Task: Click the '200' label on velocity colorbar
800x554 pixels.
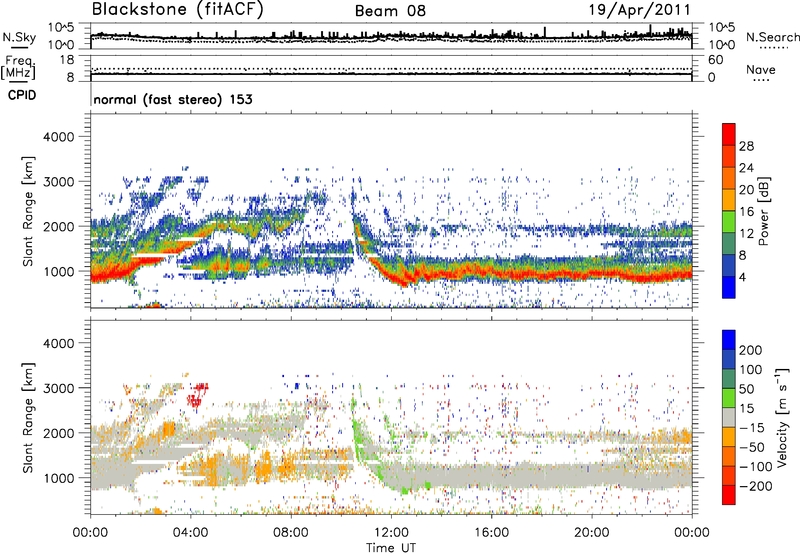Action: (750, 350)
